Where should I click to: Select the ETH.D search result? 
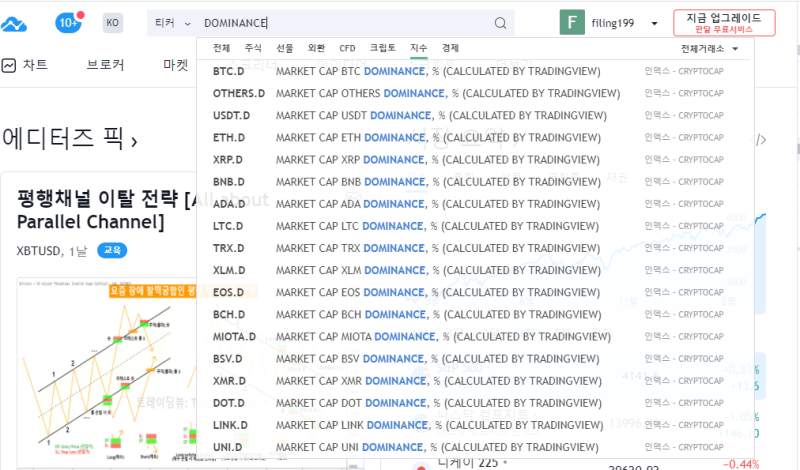point(474,138)
